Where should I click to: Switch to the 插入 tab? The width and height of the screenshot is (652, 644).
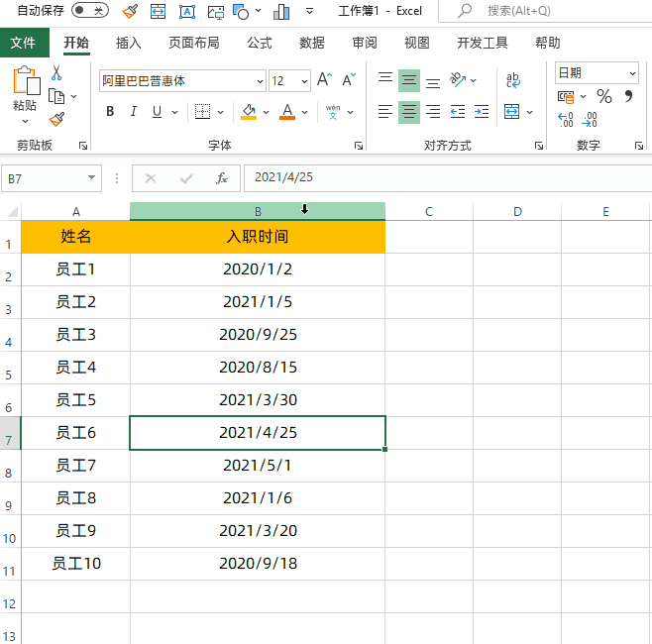pos(128,43)
